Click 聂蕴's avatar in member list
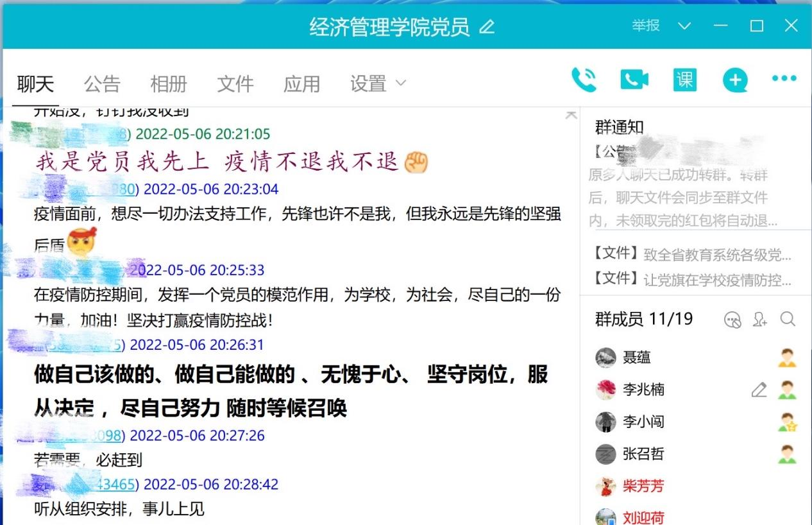 click(605, 357)
